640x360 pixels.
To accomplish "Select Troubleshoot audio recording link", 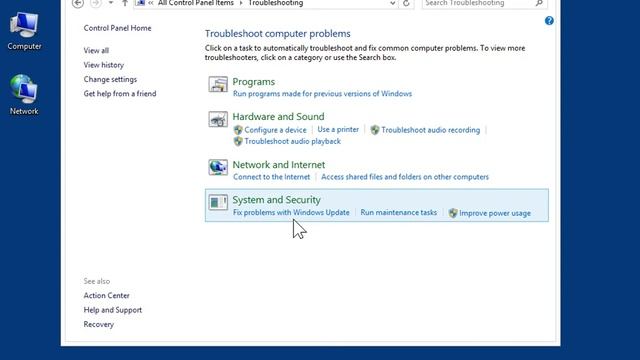I will (x=430, y=130).
